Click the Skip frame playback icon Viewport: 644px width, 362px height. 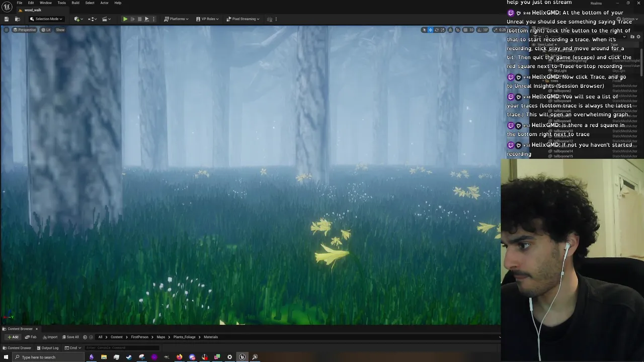click(x=133, y=19)
